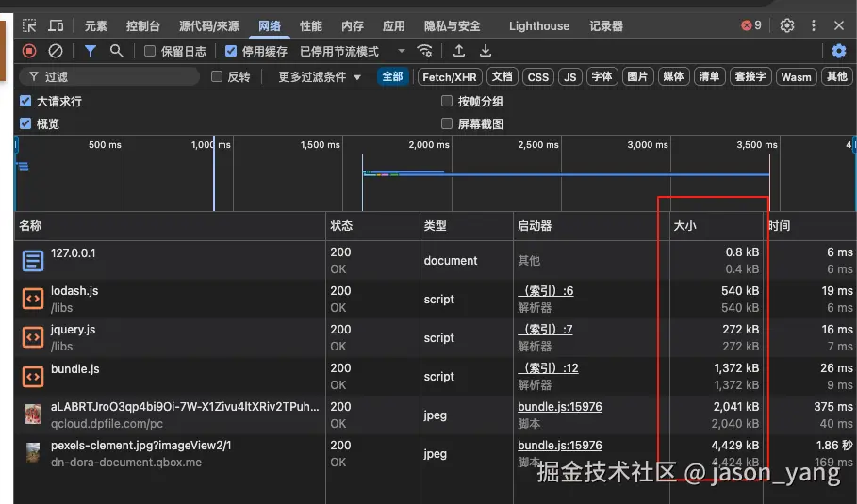Enable the 按帧分组 checkbox

[x=447, y=101]
